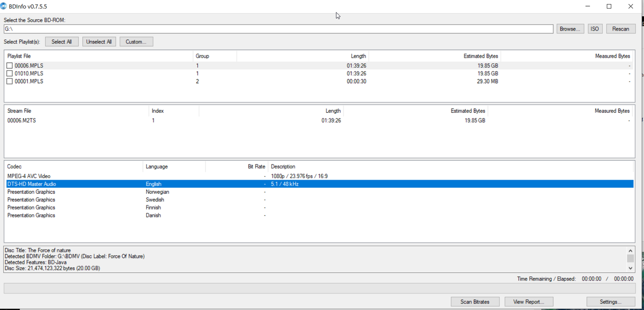
Task: Select the Finnish Presentation Graphics row
Action: point(319,207)
